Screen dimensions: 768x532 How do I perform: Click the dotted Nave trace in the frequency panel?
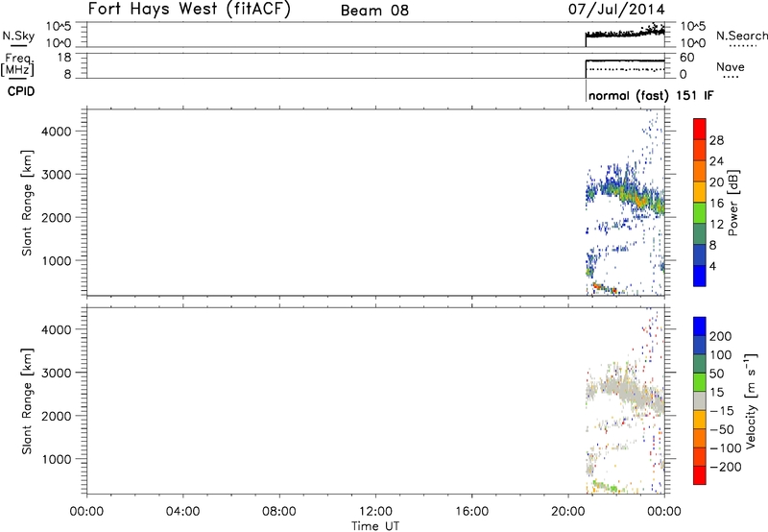[625, 69]
